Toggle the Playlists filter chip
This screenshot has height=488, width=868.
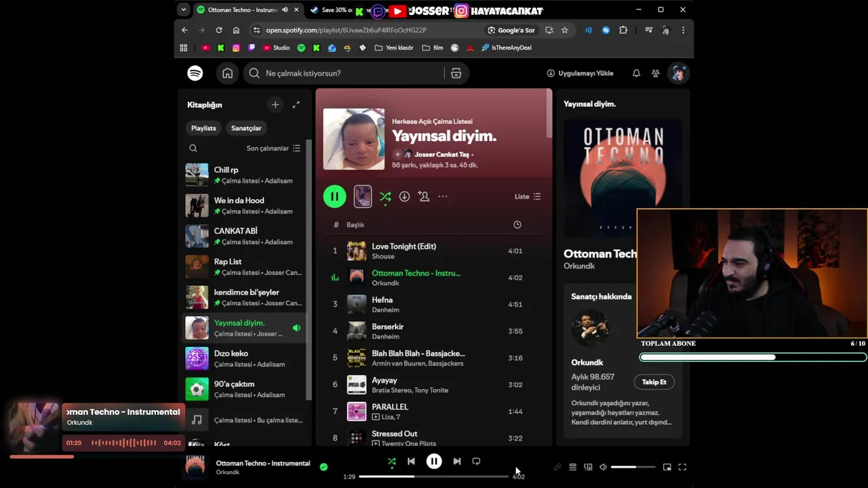click(203, 128)
